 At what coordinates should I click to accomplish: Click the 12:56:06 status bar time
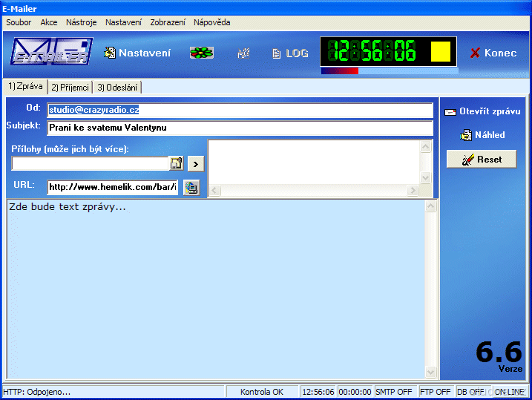318,392
